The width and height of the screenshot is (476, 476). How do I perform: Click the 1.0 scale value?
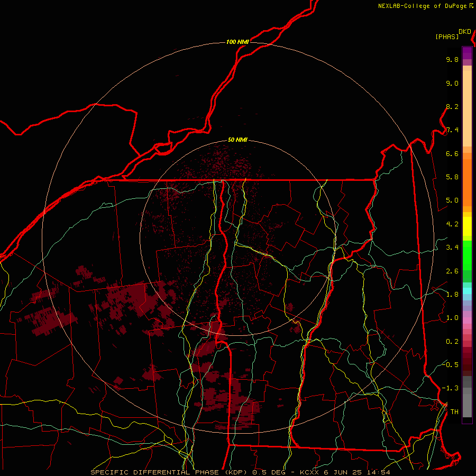(x=452, y=318)
